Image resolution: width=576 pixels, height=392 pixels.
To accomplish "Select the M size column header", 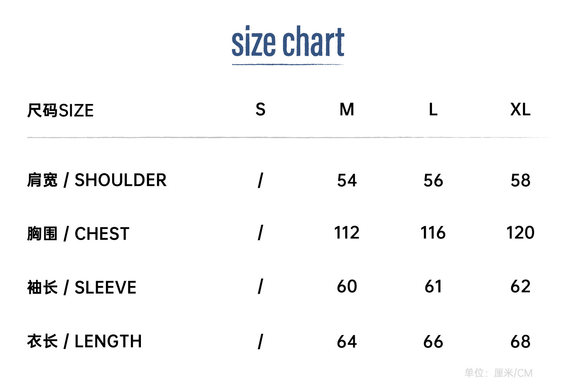I will tap(347, 110).
